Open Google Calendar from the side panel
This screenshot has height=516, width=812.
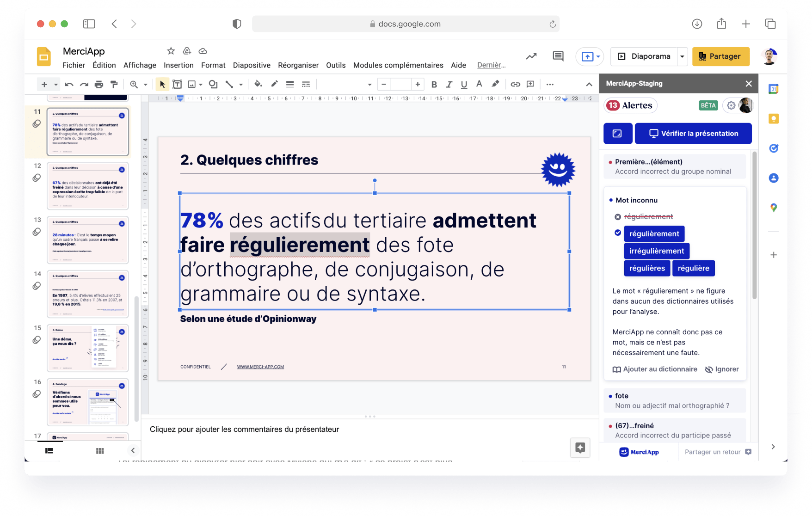pyautogui.click(x=773, y=89)
